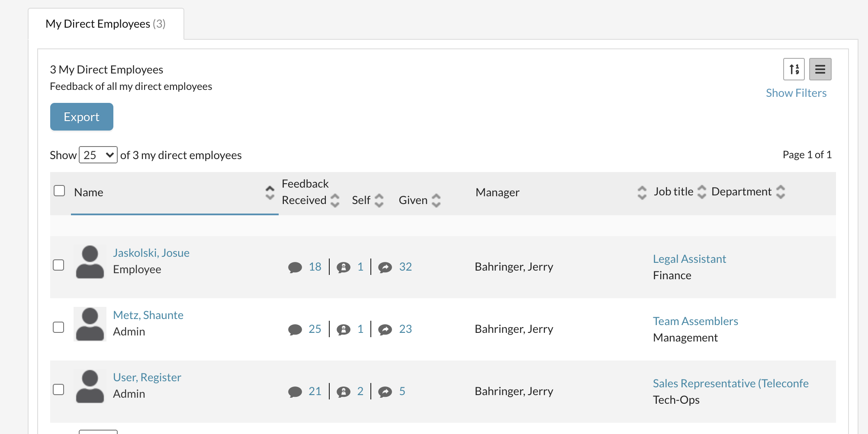Sort by Job title arrows
This screenshot has width=868, height=434.
tap(702, 192)
